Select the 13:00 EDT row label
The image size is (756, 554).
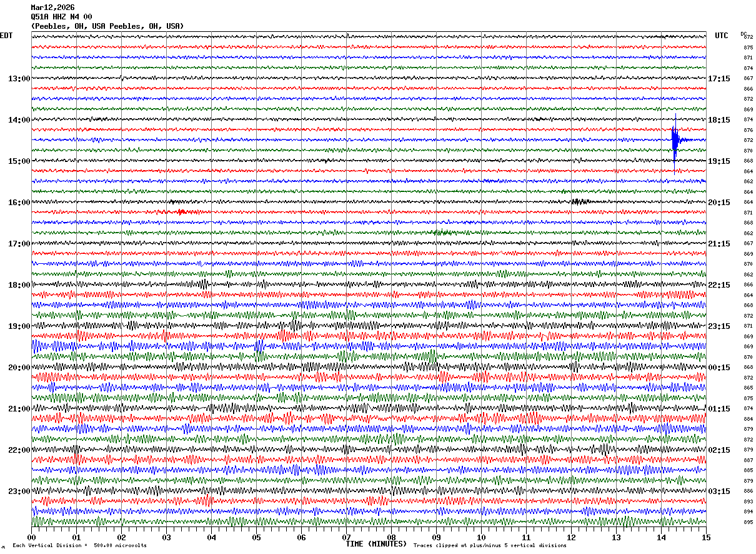(x=19, y=79)
